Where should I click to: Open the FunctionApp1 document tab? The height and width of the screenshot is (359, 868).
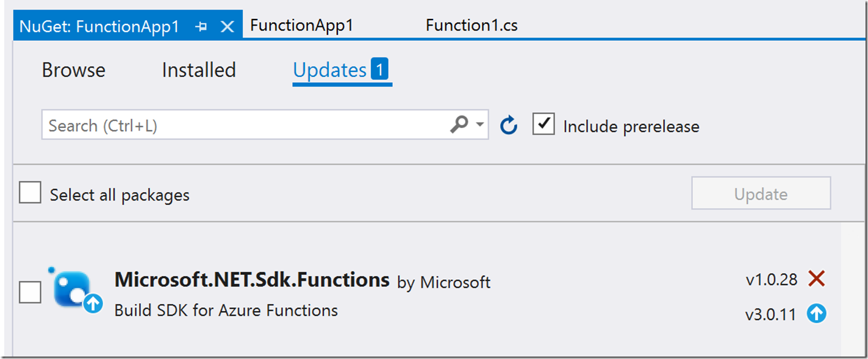click(301, 26)
